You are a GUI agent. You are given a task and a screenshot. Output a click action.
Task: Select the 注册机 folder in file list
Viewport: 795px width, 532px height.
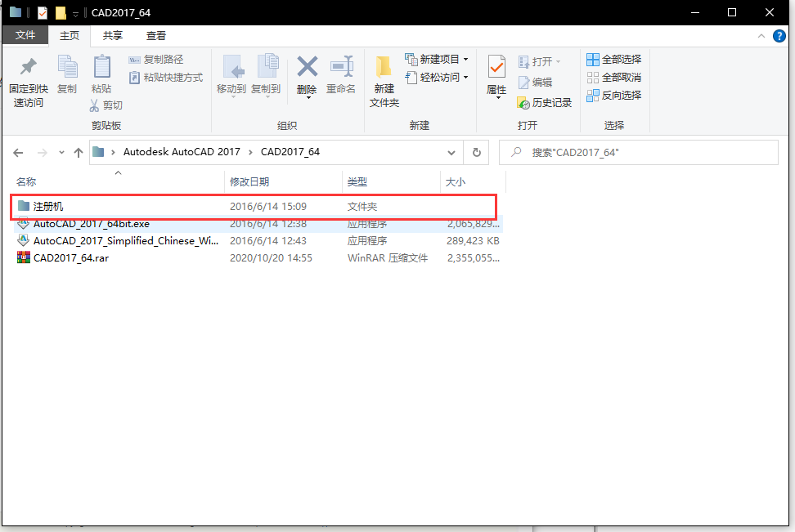[48, 207]
